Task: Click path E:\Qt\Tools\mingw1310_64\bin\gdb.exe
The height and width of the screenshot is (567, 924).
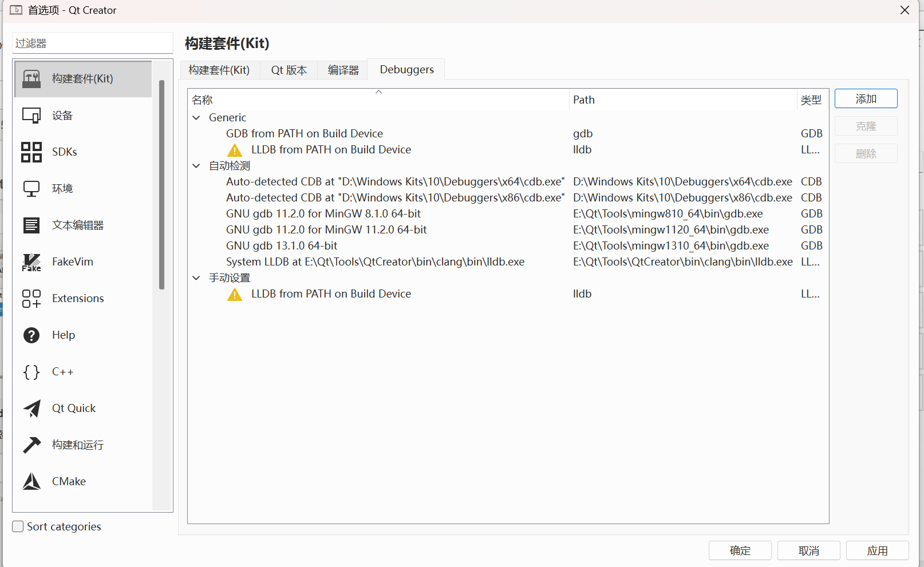Action: pyautogui.click(x=670, y=246)
